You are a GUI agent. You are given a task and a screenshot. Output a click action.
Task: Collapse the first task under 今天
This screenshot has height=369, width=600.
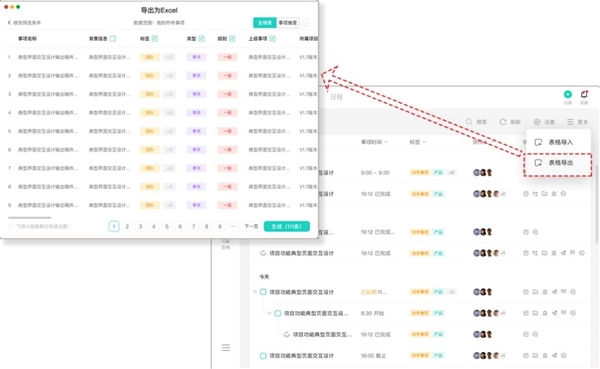pos(255,292)
